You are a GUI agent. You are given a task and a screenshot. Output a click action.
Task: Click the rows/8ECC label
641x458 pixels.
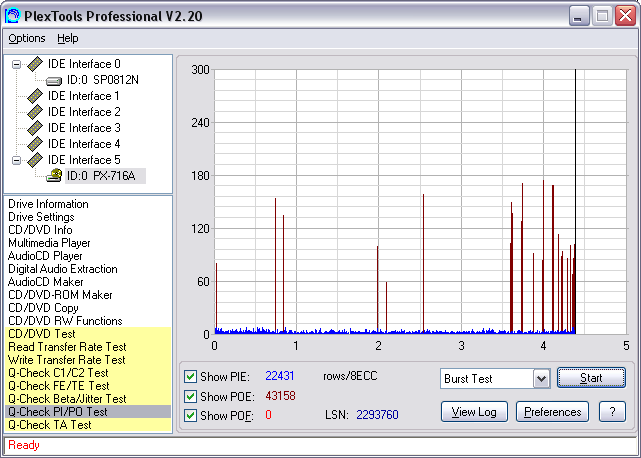pyautogui.click(x=350, y=376)
